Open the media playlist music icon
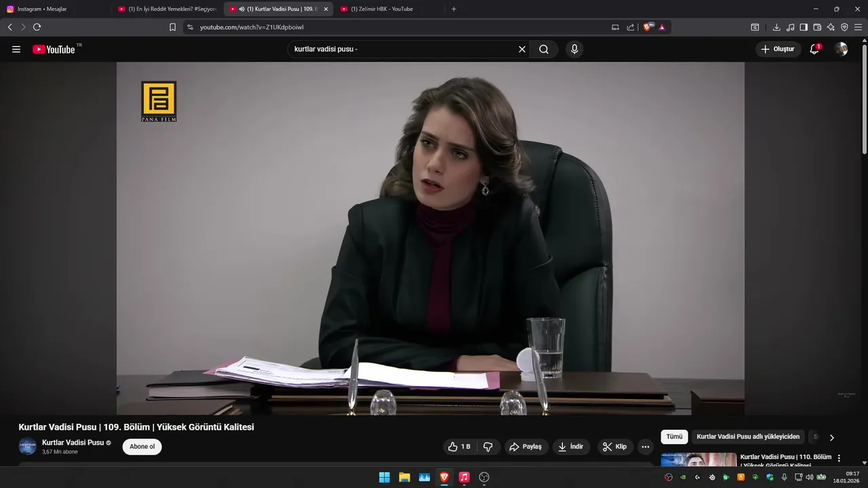The image size is (868, 488). [x=790, y=27]
